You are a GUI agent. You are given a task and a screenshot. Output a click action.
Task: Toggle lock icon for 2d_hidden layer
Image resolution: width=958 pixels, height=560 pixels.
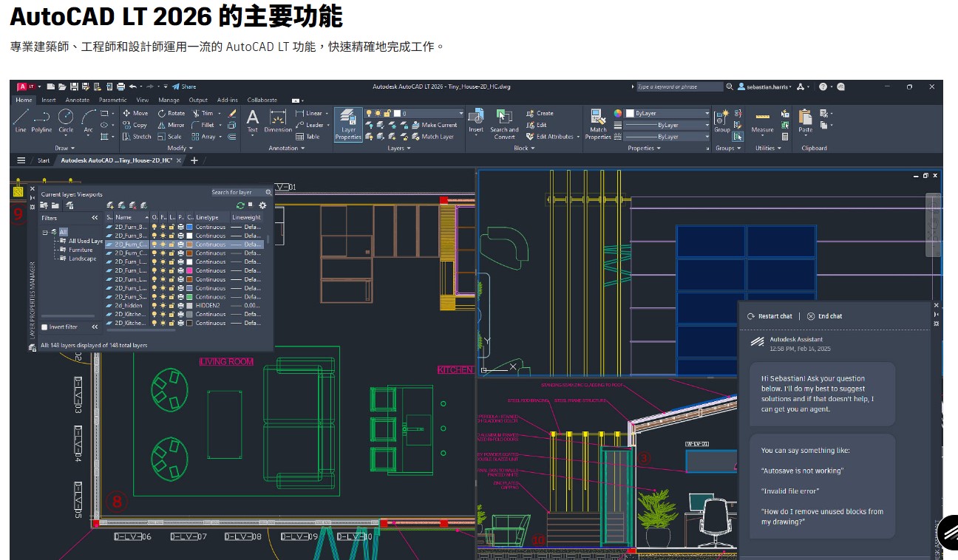tap(171, 305)
